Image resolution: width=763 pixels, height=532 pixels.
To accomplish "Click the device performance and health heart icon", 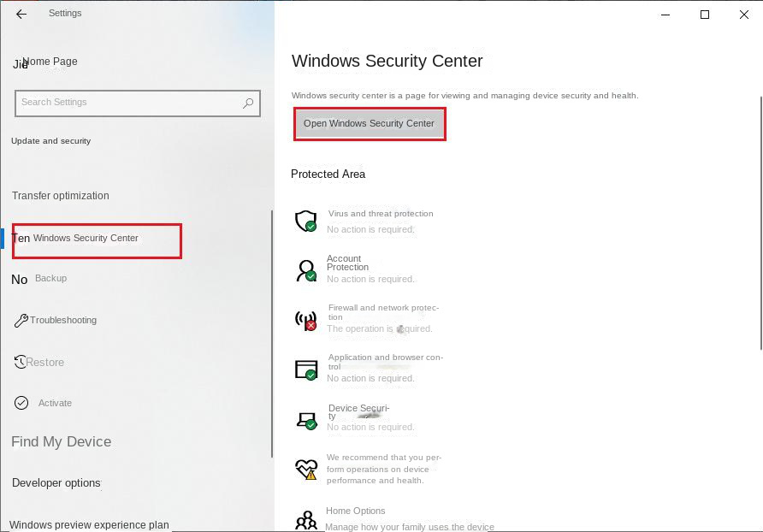I will pos(305,469).
